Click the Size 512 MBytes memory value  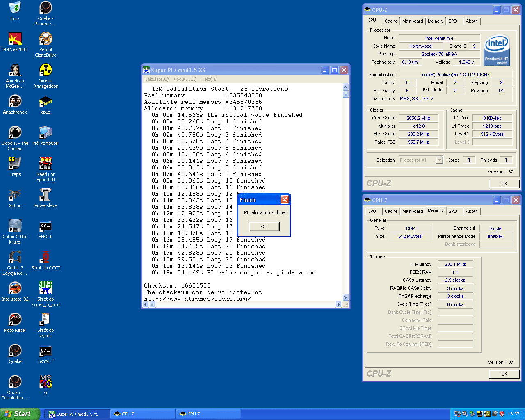410,237
